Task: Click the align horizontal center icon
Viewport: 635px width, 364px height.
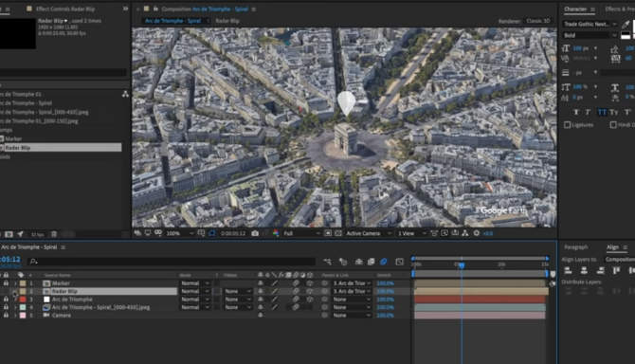Action: point(584,270)
